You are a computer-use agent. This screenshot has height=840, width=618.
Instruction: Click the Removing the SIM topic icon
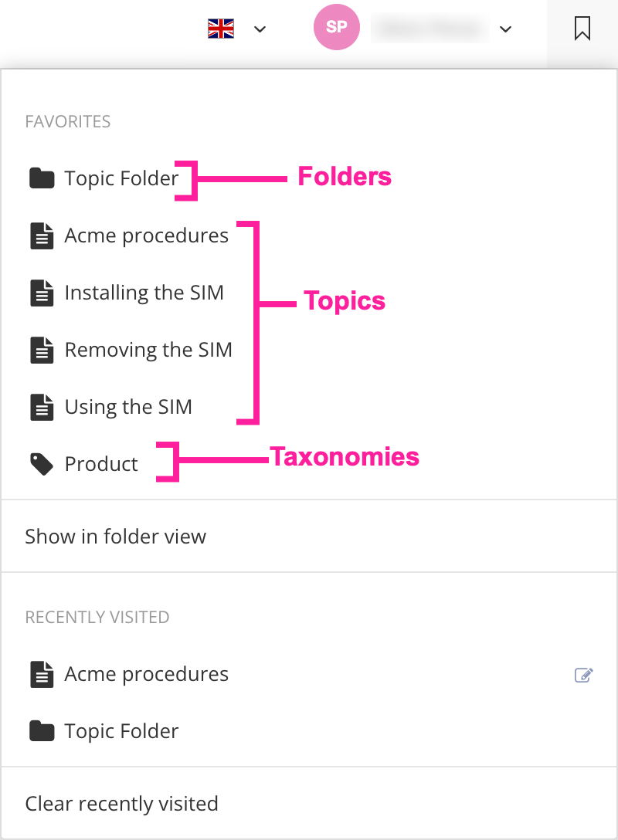tap(41, 349)
